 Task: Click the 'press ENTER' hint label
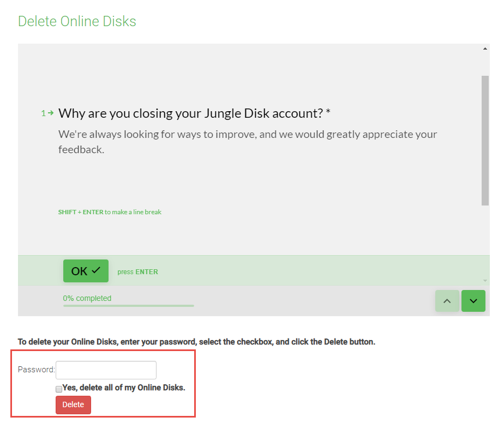tap(137, 271)
